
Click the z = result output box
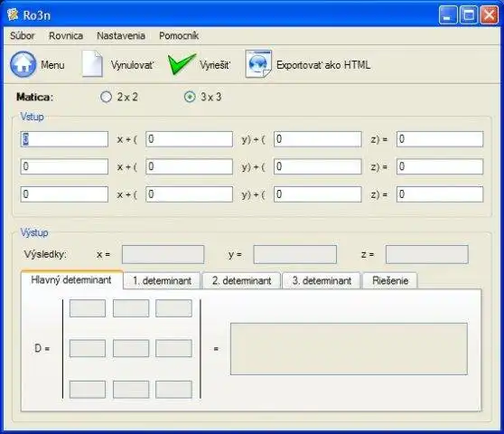(x=427, y=254)
